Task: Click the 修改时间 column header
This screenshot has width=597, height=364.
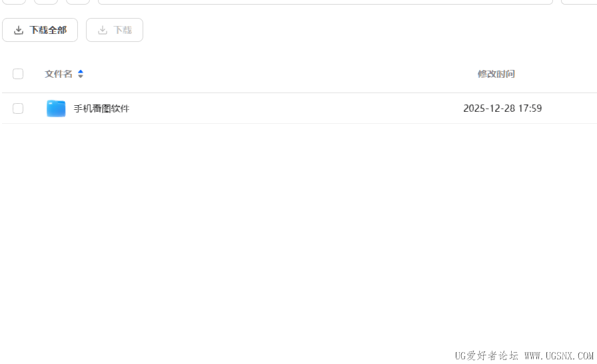Action: [x=496, y=74]
